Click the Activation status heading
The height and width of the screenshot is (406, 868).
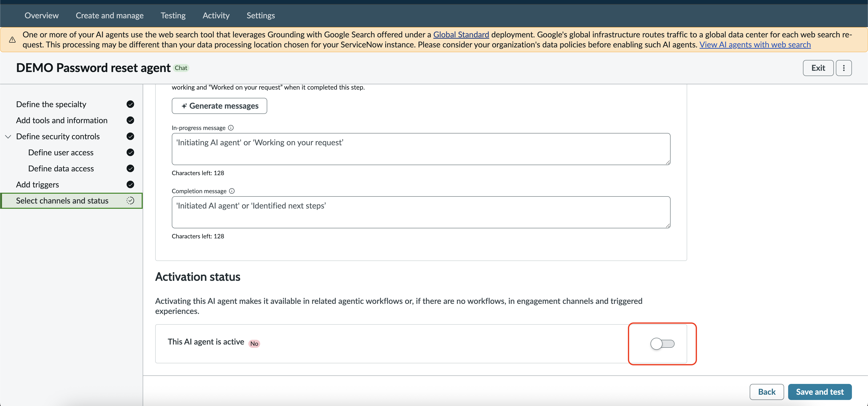[x=198, y=277]
